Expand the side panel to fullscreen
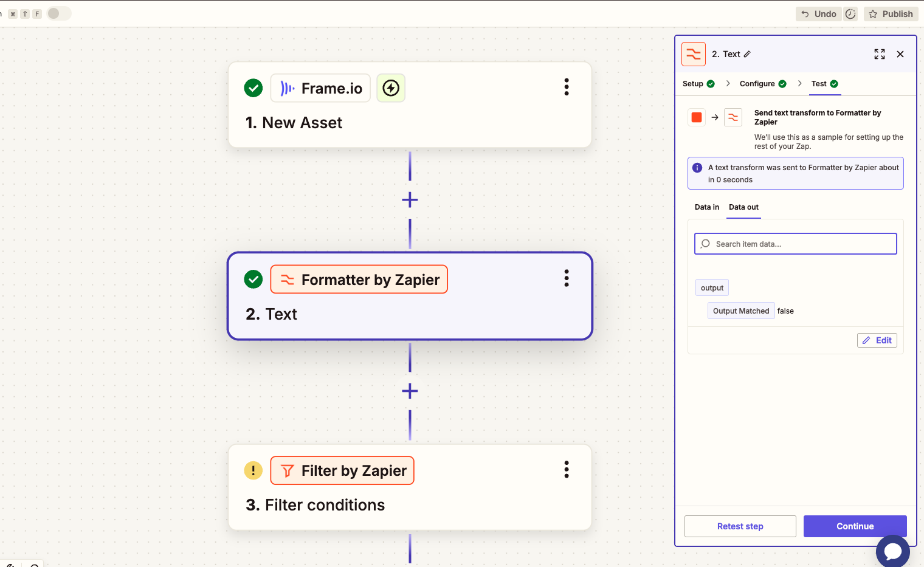The height and width of the screenshot is (567, 924). click(x=880, y=54)
